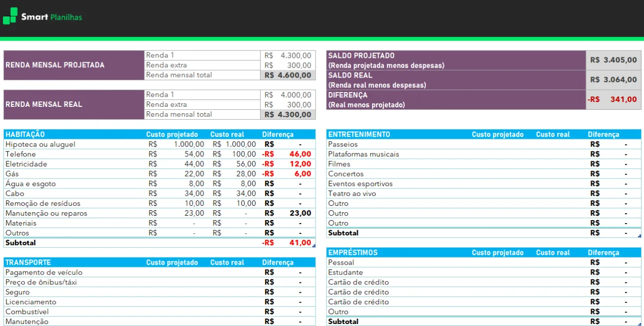Viewport: 644px width, 326px height.
Task: Select Hipoteca ou aluguel custo projetado cell
Action: (x=176, y=144)
